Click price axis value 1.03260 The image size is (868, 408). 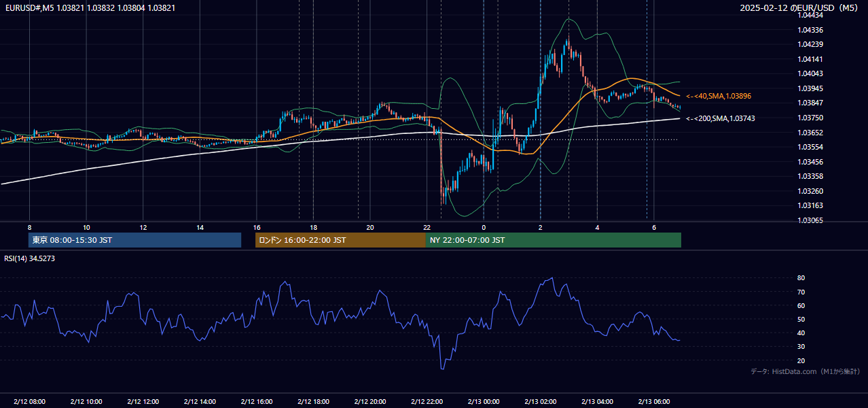(x=810, y=191)
